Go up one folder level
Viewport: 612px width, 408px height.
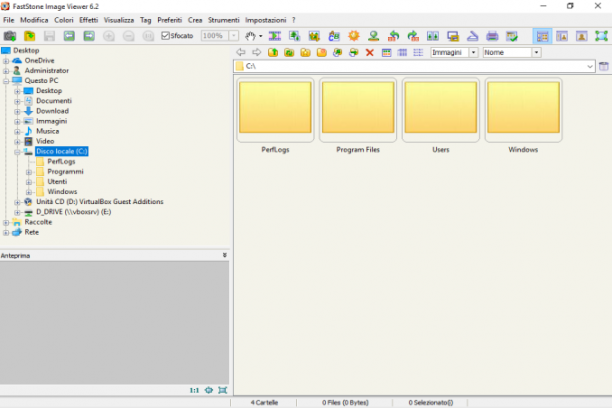click(x=273, y=52)
